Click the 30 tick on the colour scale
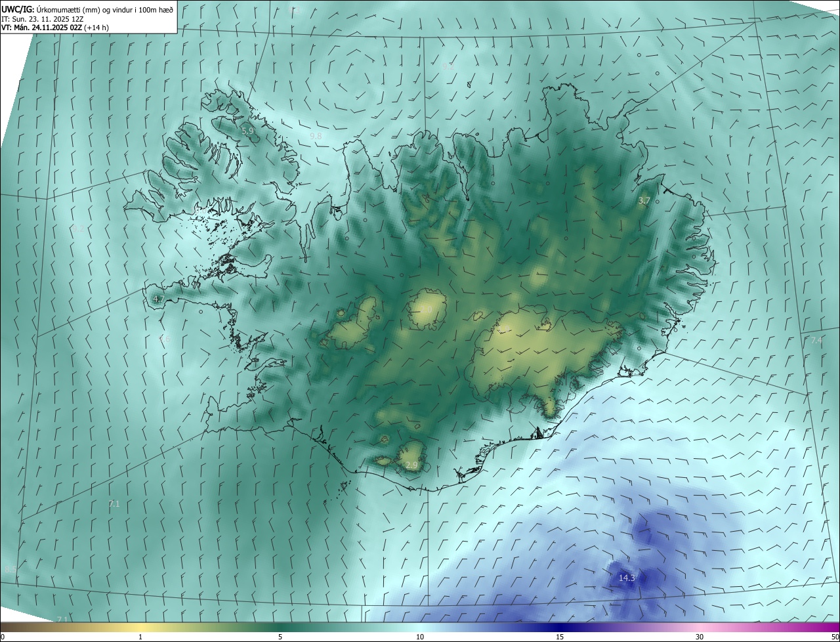This screenshot has height=642, width=840. pyautogui.click(x=700, y=637)
